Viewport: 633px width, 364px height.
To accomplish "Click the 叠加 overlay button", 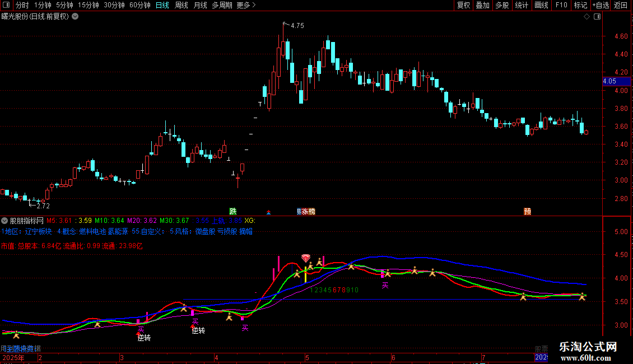I will pos(482,5).
